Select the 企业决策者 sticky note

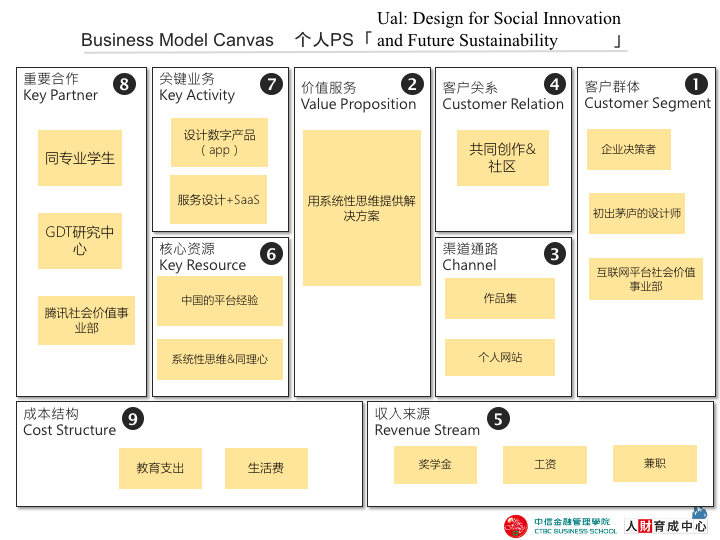(x=629, y=149)
